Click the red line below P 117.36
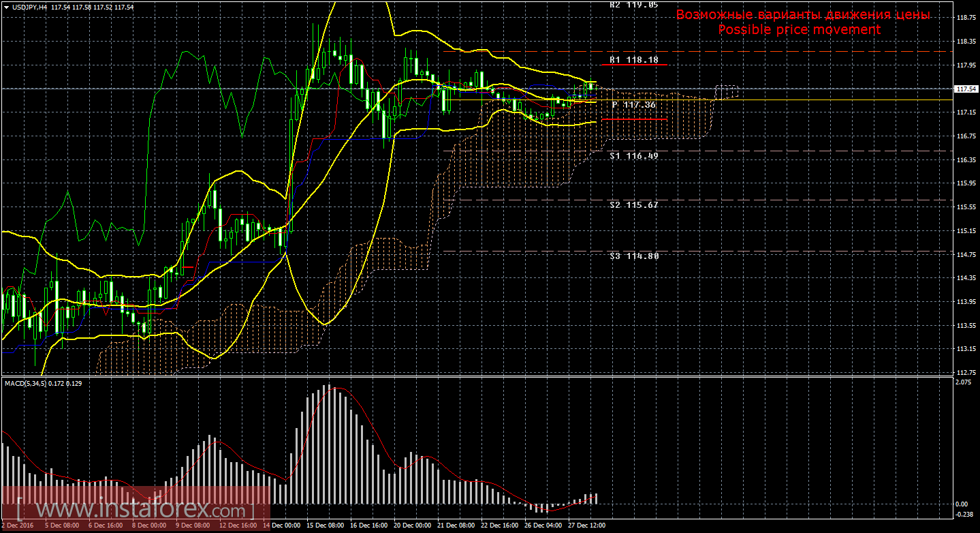980x533 pixels. 633,119
